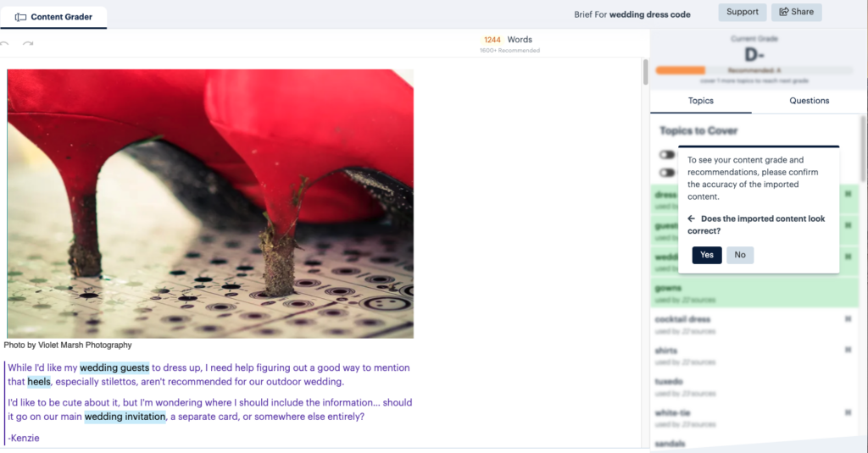Click the '-Kenzie' signature line
This screenshot has height=453, width=868.
tap(24, 438)
